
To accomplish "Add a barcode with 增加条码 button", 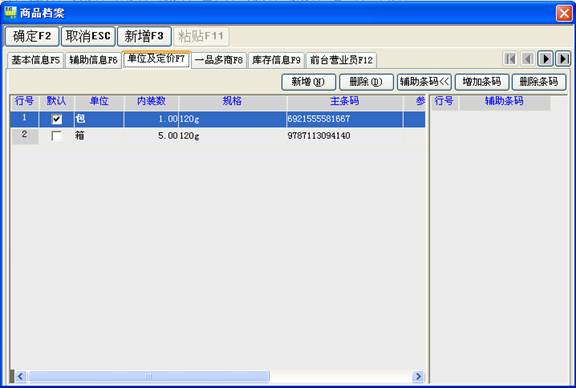I will [x=482, y=82].
